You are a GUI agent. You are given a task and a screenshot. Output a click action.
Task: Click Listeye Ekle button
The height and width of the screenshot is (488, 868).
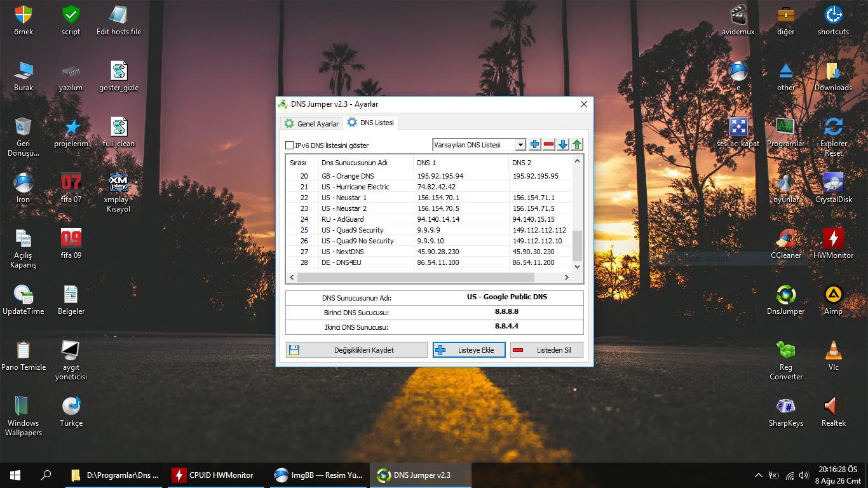[469, 350]
